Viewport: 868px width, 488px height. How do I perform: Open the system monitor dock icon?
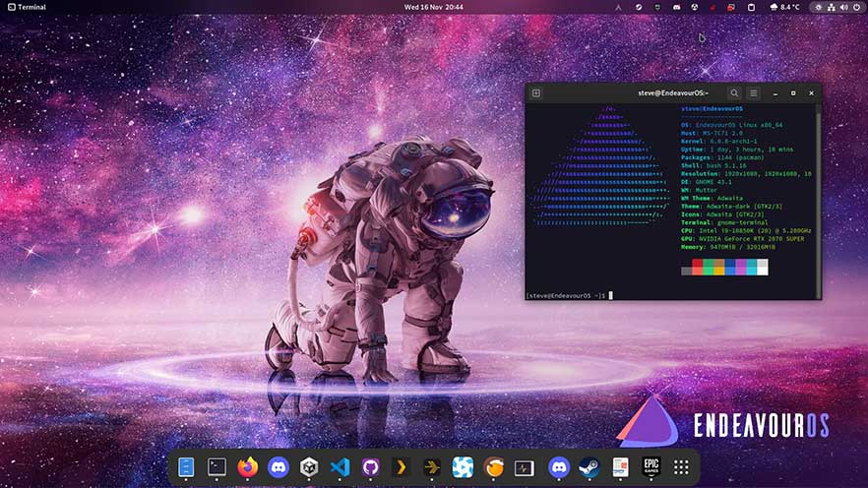click(524, 467)
